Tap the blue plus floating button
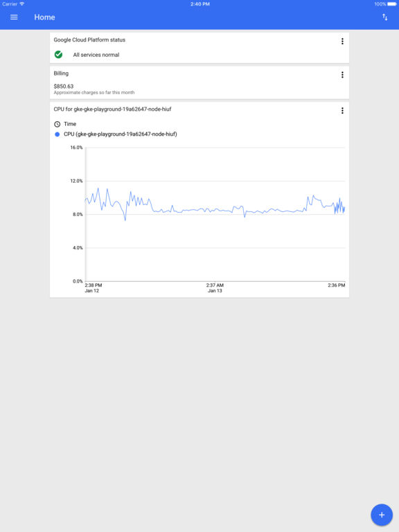399x532 pixels. [382, 515]
